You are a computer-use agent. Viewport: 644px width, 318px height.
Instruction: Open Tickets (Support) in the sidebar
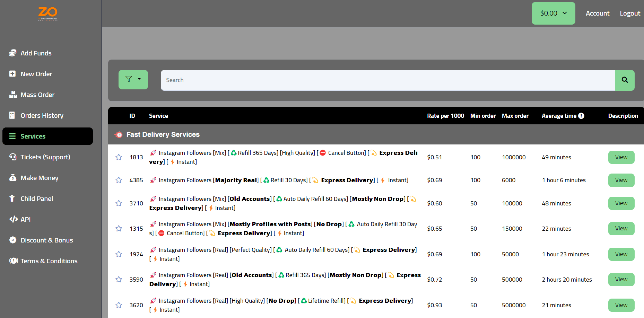(45, 157)
